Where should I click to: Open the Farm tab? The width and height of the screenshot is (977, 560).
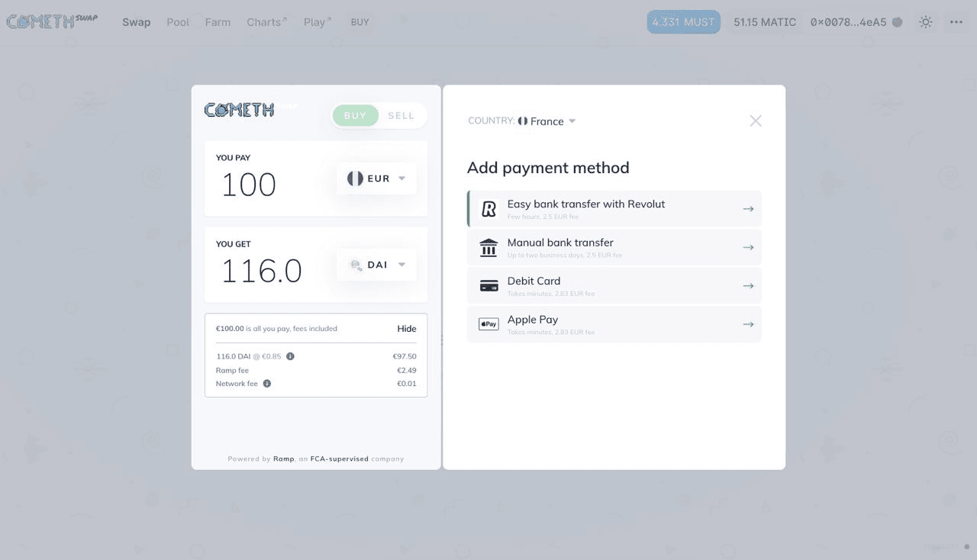218,22
